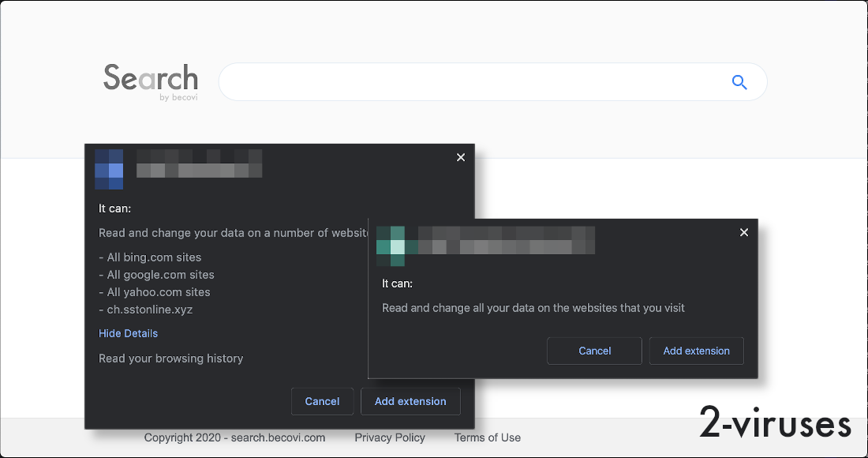
Task: Open the Terms of Use footer link
Action: point(487,437)
